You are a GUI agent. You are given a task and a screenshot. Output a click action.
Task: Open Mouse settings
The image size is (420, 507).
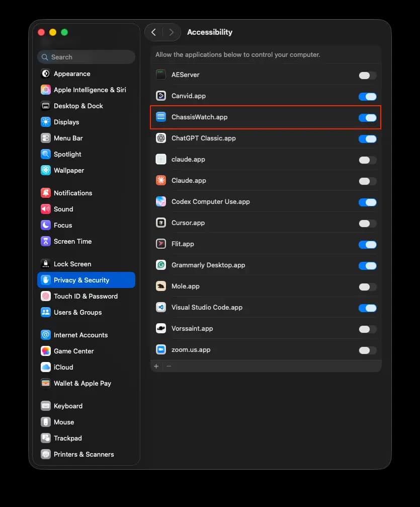click(x=86, y=422)
